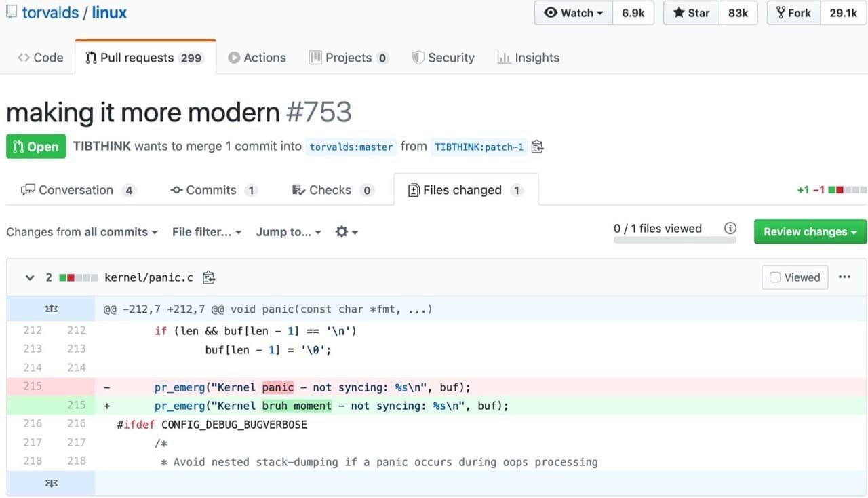Click the removed line number 215
This screenshot has height=498, width=868.
[x=32, y=386]
